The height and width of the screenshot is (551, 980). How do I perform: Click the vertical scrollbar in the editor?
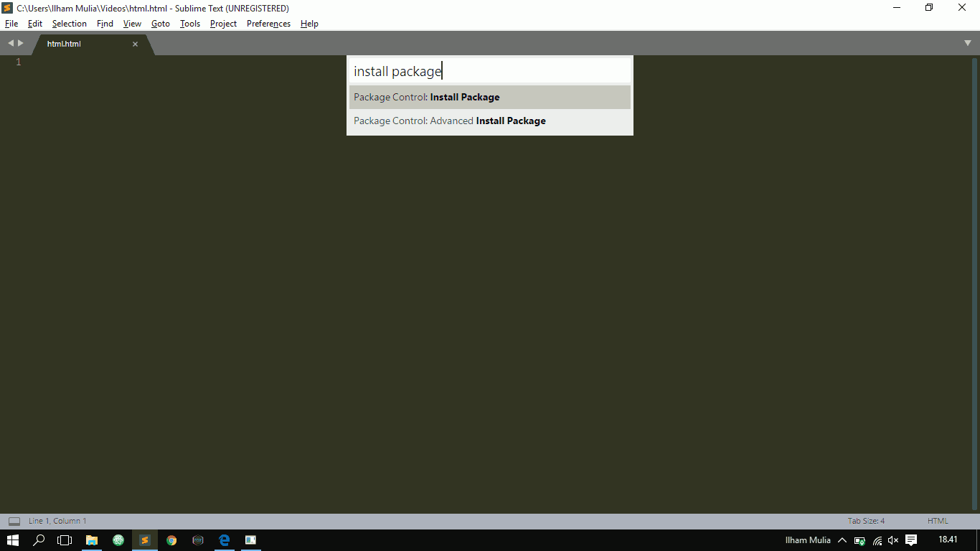click(974, 283)
